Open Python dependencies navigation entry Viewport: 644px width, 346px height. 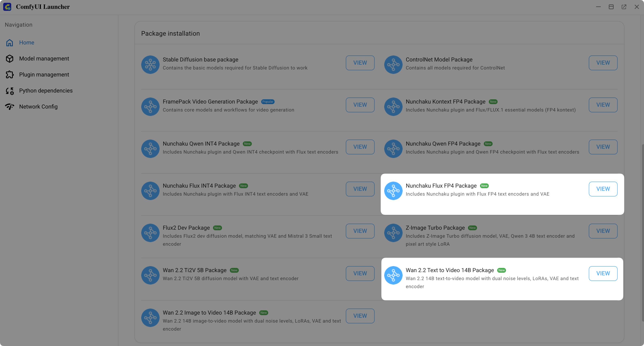[46, 91]
